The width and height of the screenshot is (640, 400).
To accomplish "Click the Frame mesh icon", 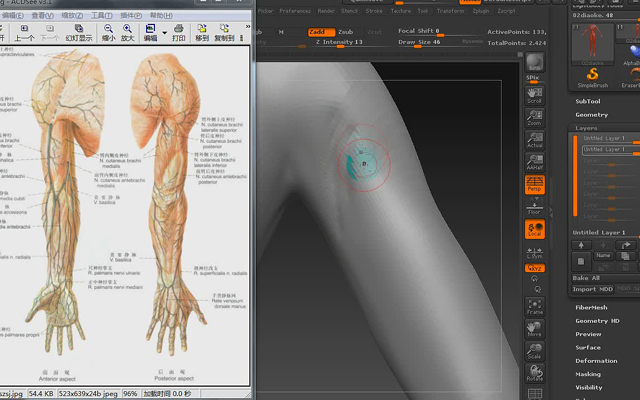I will pyautogui.click(x=534, y=307).
